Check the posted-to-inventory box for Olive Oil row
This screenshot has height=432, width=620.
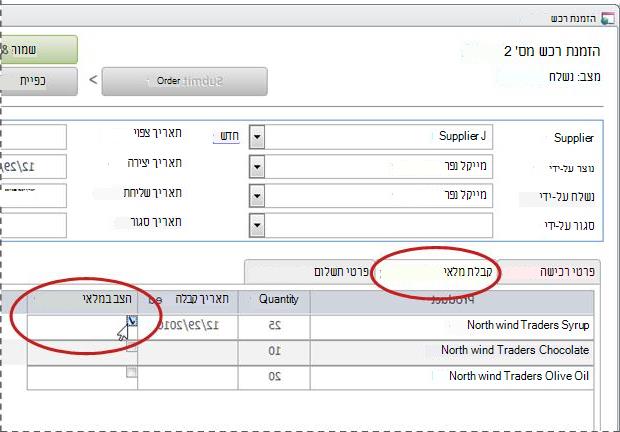tap(132, 372)
